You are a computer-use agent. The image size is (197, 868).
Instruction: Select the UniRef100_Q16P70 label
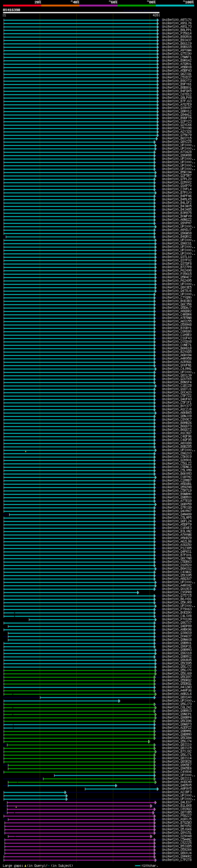pyautogui.click(x=176, y=186)
